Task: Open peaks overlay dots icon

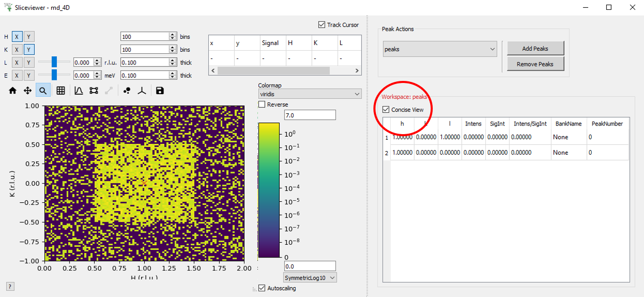Action: click(127, 91)
